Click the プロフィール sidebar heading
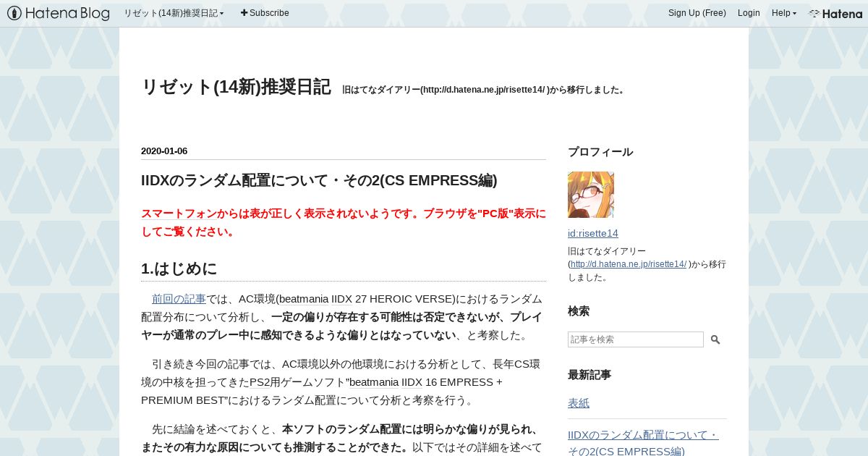 [600, 152]
